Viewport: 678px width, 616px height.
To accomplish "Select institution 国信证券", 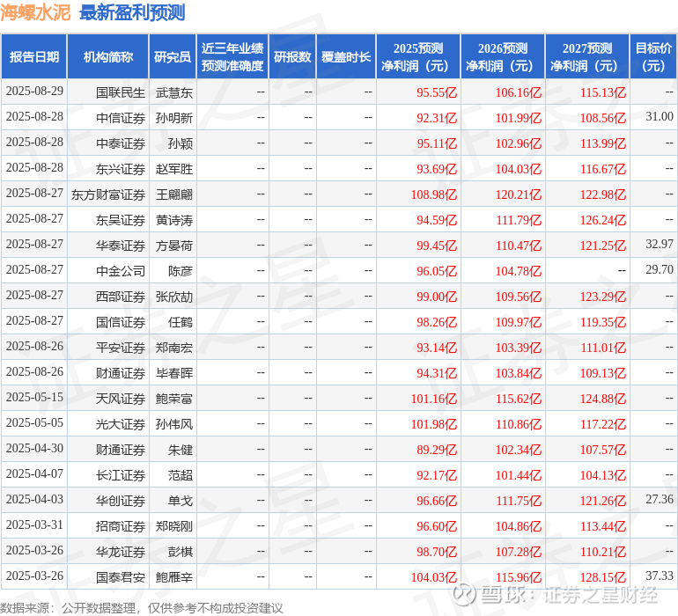I will click(x=121, y=322).
